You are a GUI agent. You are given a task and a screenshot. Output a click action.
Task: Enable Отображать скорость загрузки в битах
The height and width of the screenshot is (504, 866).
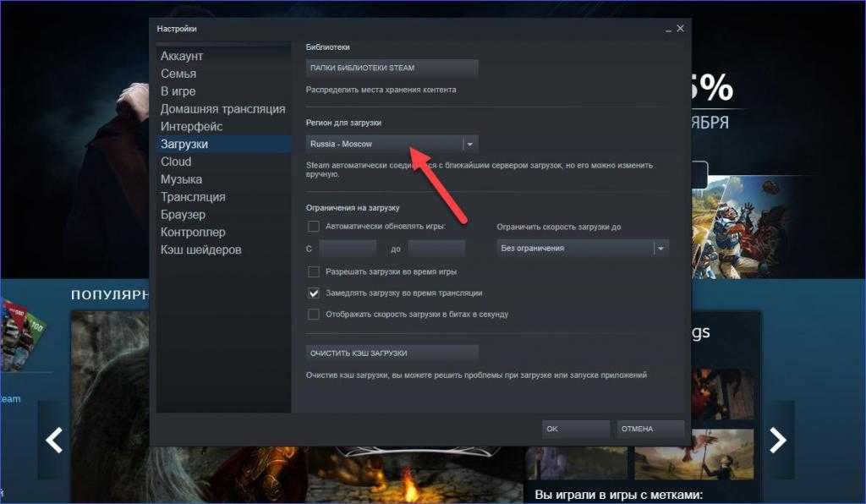(314, 314)
